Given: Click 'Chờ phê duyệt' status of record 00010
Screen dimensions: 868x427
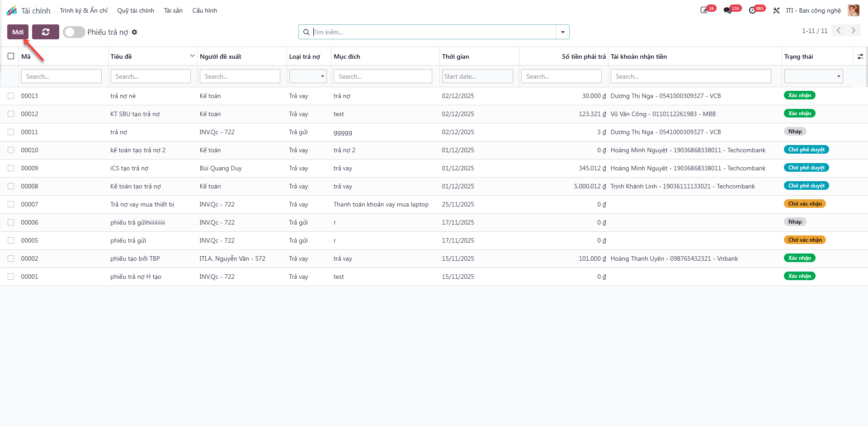Looking at the screenshot, I should click(x=806, y=150).
